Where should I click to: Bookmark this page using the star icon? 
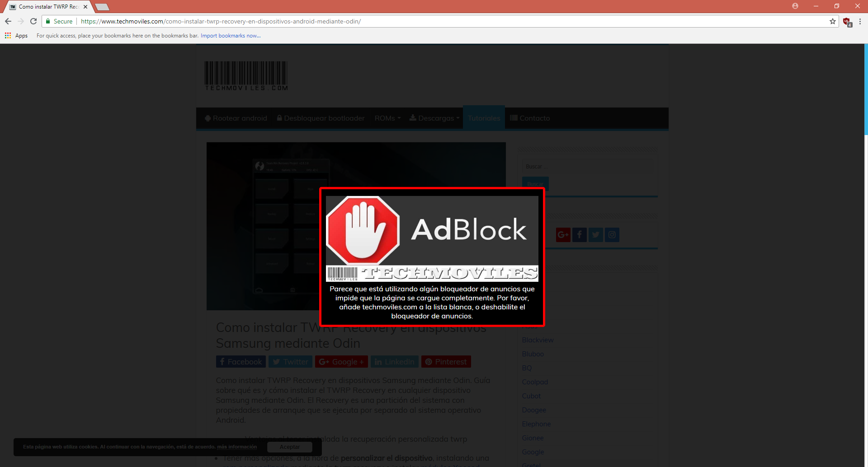833,21
